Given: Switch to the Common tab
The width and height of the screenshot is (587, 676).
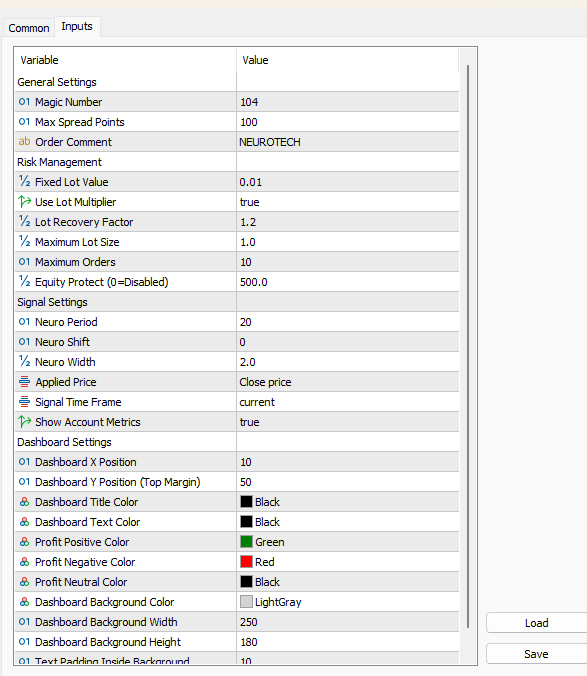Looking at the screenshot, I should 29,28.
